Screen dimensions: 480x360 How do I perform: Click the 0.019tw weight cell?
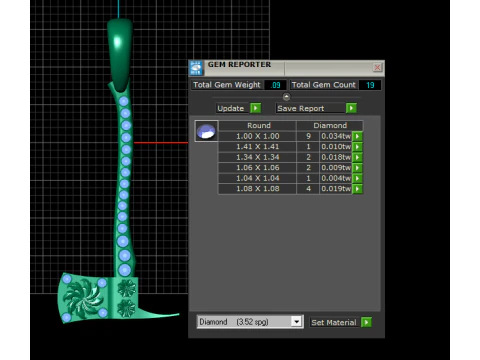pyautogui.click(x=336, y=189)
